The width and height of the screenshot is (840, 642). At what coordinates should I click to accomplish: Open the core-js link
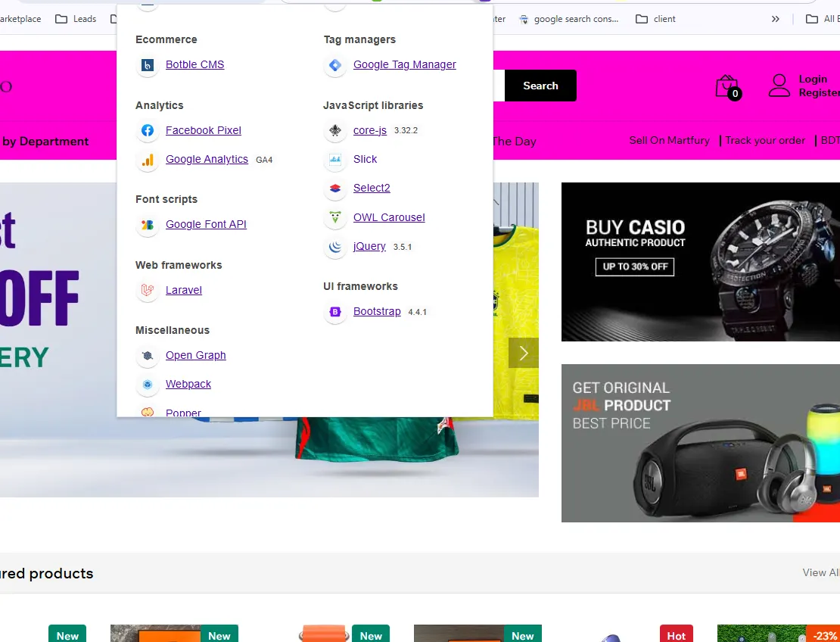point(370,130)
